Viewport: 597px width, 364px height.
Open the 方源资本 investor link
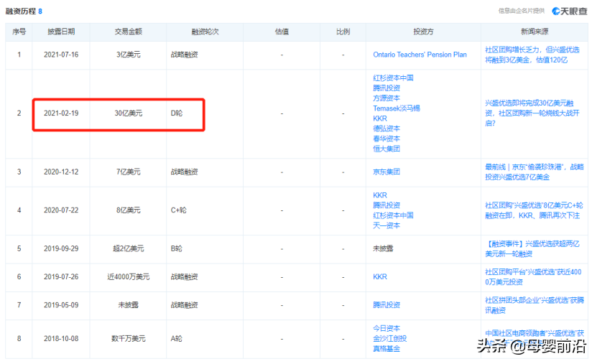[x=387, y=98]
